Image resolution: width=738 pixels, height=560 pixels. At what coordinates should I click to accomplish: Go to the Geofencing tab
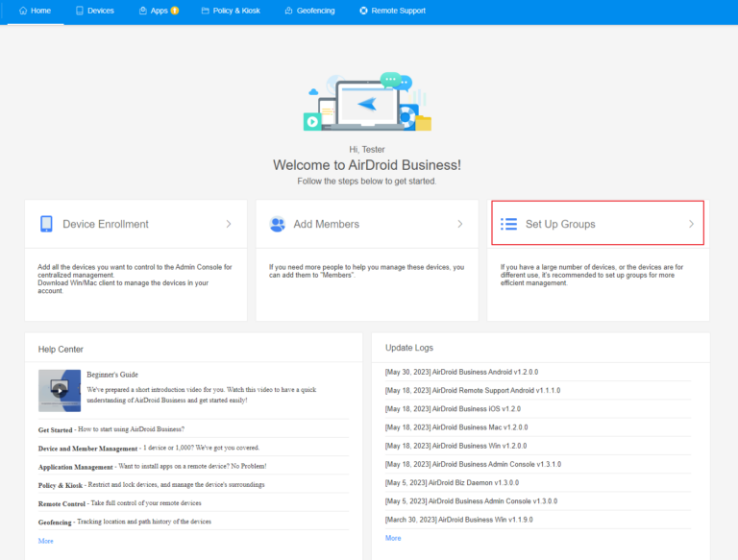309,11
